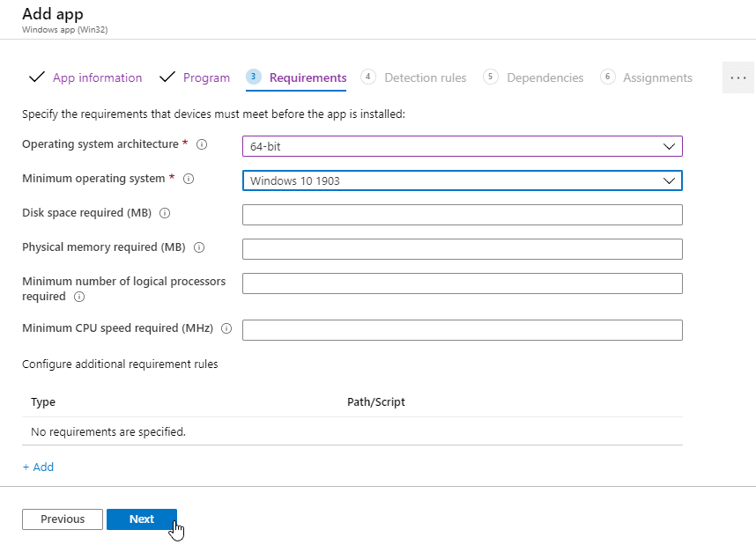Open the Minimum operating system dropdown
This screenshot has width=756, height=552.
click(x=462, y=180)
